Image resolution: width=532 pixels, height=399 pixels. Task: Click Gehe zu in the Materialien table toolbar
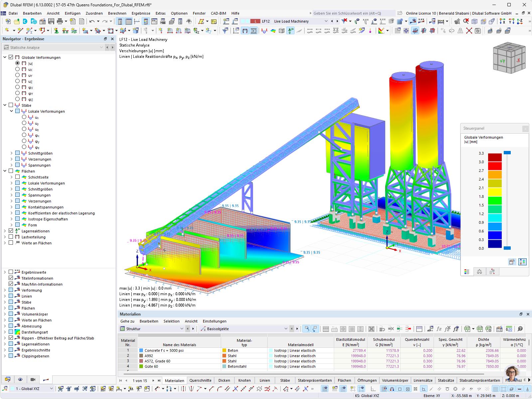(127, 321)
